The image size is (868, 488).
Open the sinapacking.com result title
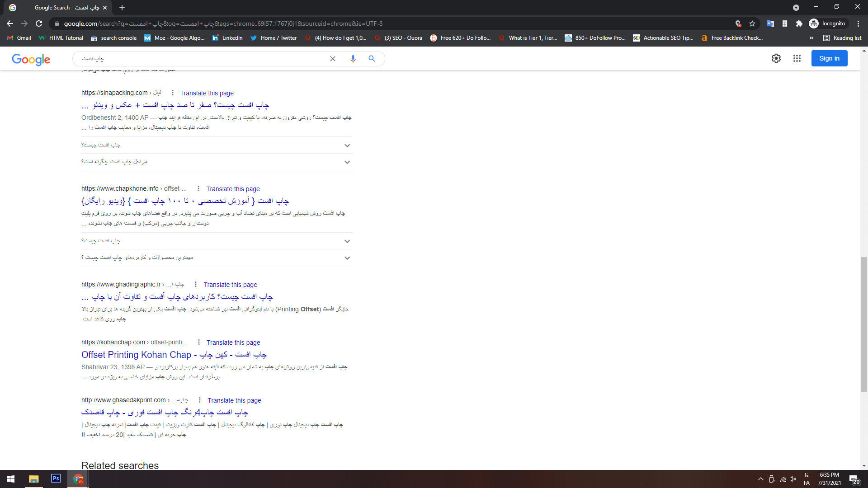pos(175,105)
